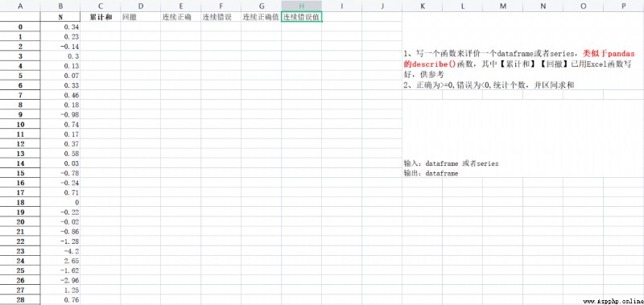Select highlighted column H header

302,6
